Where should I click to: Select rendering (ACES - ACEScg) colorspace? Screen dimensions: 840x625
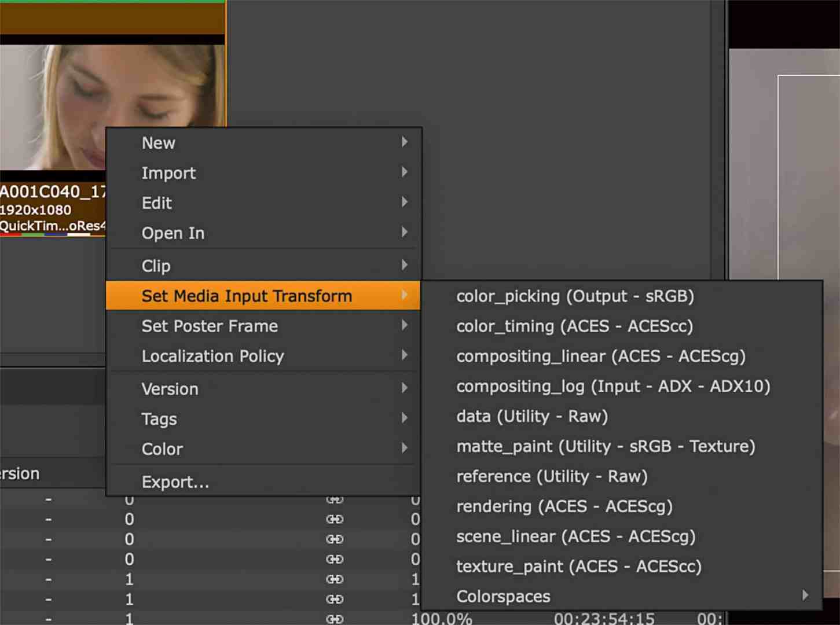coord(564,506)
